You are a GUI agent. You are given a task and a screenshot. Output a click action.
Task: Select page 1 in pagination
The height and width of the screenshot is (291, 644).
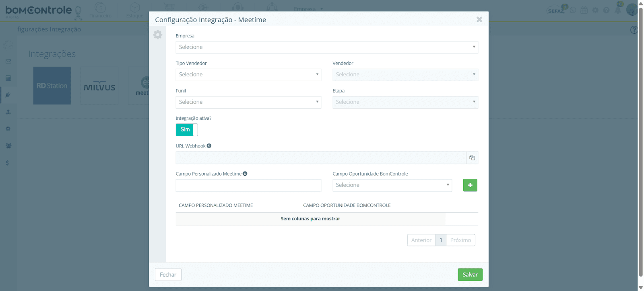click(x=441, y=240)
